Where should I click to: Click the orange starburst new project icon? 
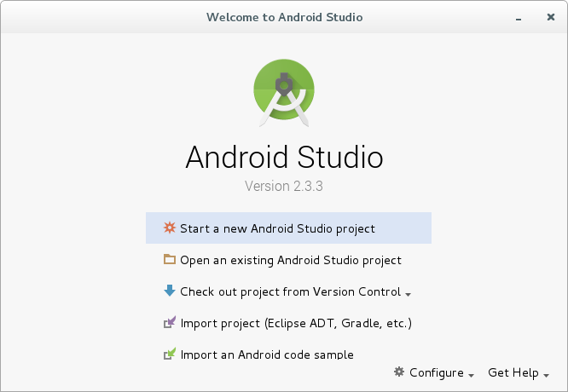[x=169, y=228]
